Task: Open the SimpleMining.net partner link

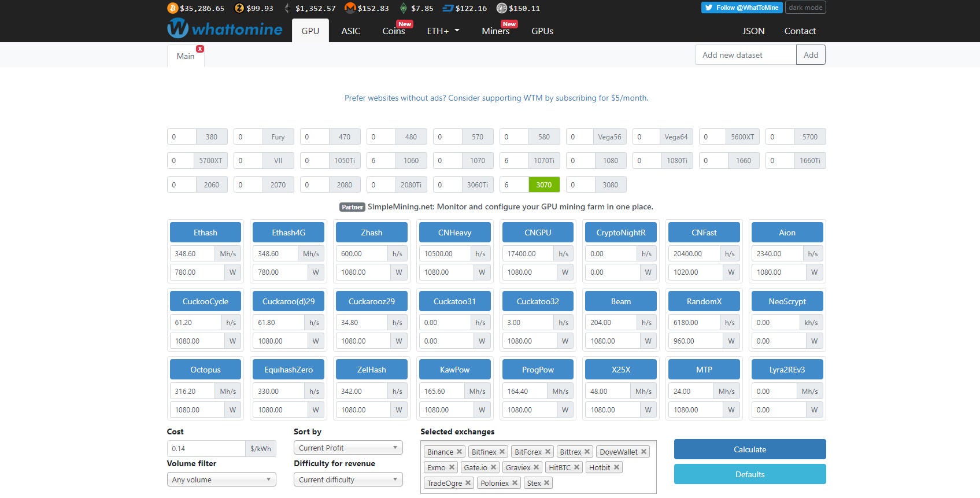Action: 511,206
